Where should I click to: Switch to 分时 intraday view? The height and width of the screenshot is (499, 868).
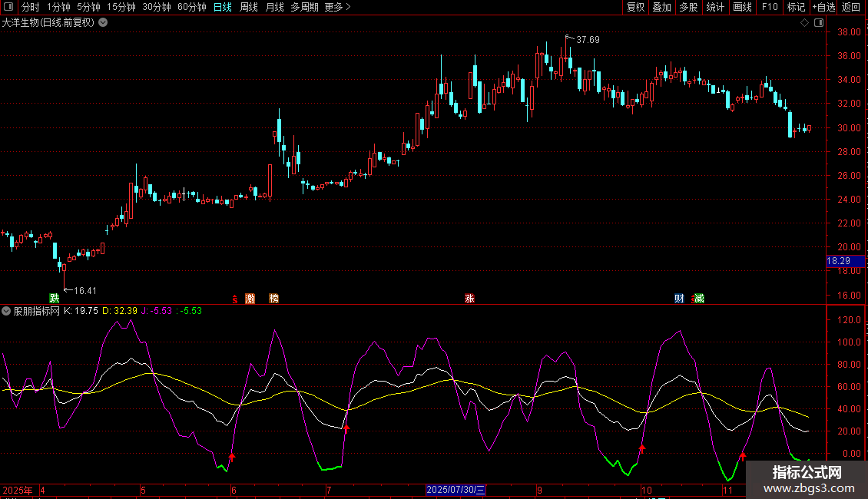click(30, 8)
